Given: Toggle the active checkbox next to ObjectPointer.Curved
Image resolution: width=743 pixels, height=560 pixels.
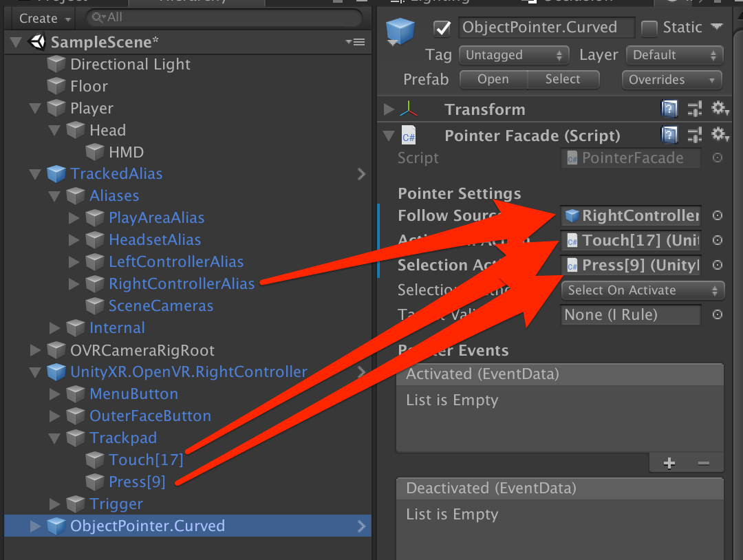Looking at the screenshot, I should [442, 28].
